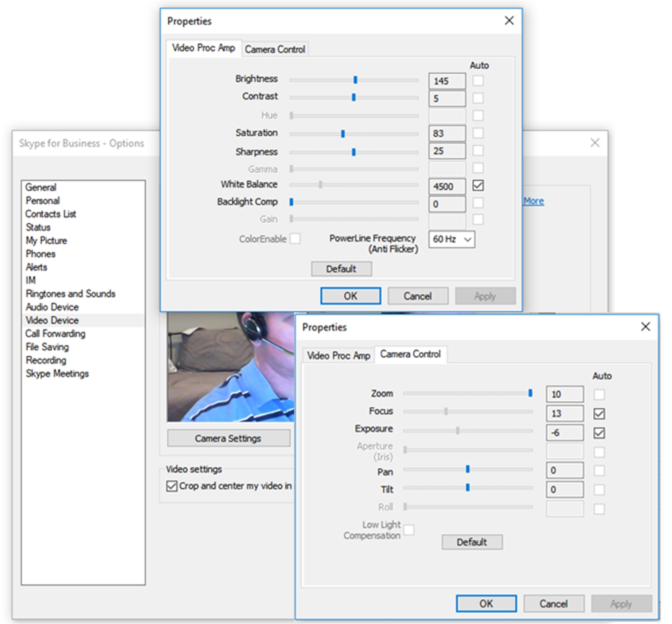Enable Auto checkbox for Contrast
Viewport: 672px width, 624px height.
click(478, 98)
